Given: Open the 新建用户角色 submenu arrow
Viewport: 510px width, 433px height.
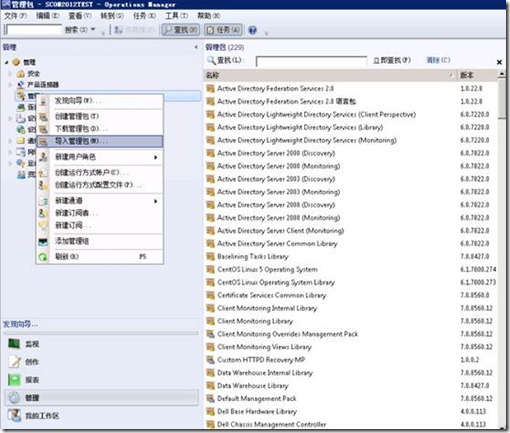Looking at the screenshot, I should pos(155,157).
